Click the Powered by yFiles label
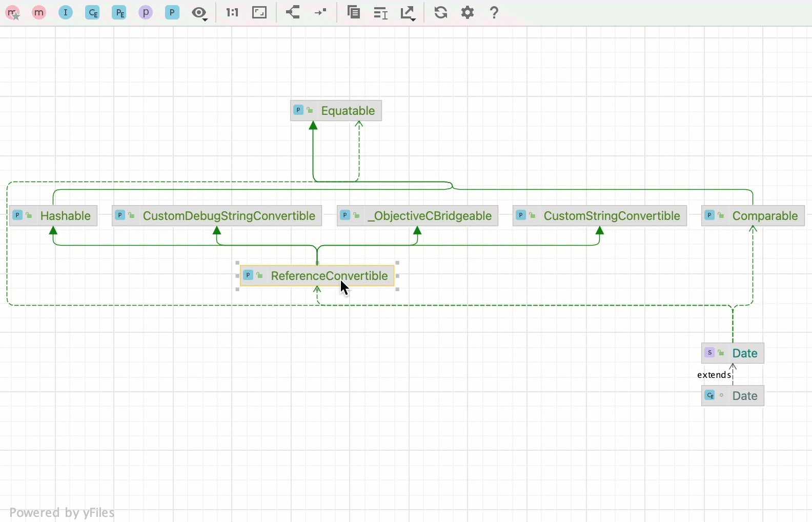 pos(62,513)
